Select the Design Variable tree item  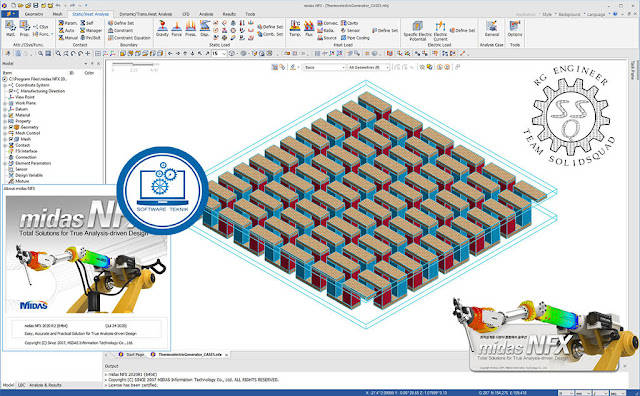(29, 175)
